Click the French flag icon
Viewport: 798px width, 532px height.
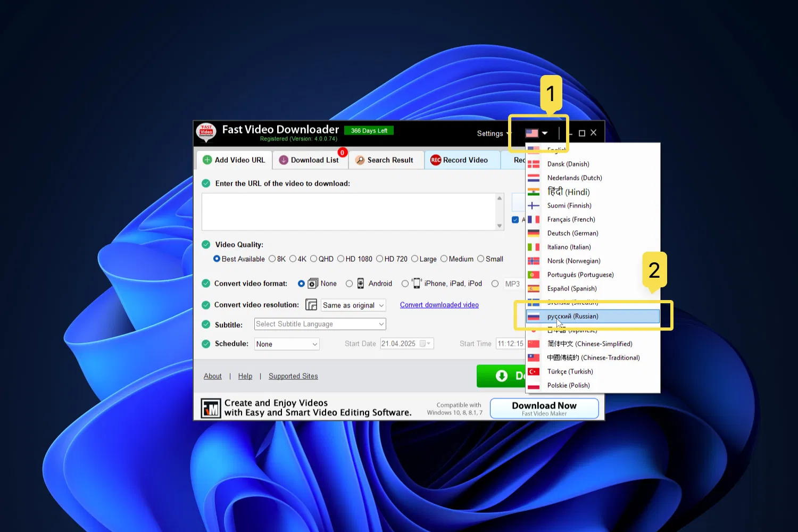pos(534,220)
